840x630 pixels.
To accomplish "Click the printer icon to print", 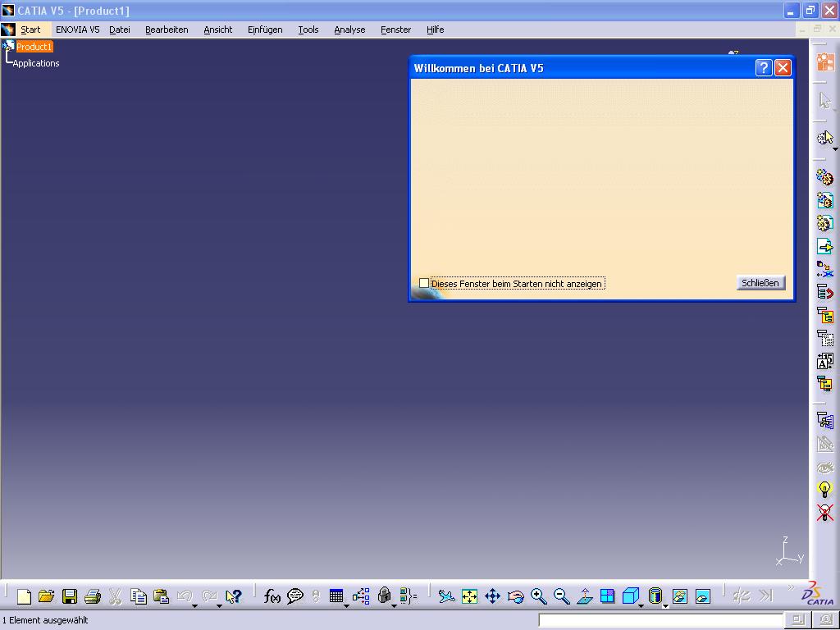I will click(x=93, y=596).
